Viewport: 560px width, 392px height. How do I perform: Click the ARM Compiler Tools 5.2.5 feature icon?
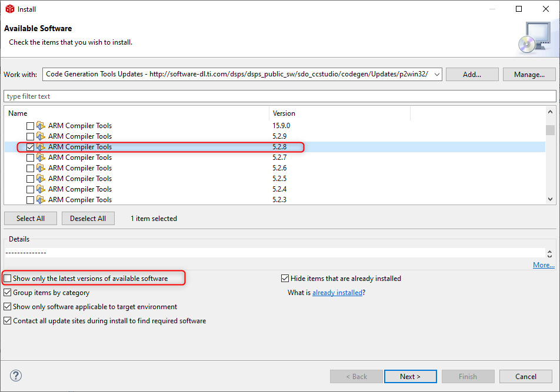coord(41,179)
